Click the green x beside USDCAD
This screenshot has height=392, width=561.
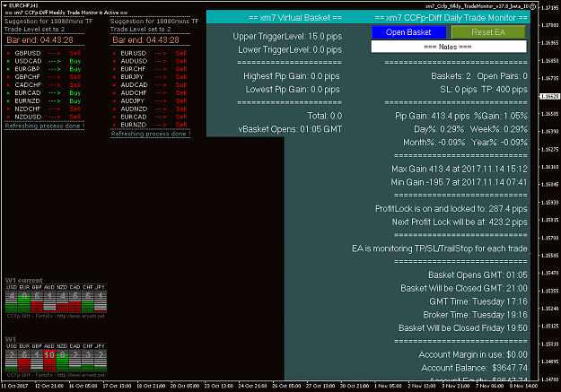point(8,61)
